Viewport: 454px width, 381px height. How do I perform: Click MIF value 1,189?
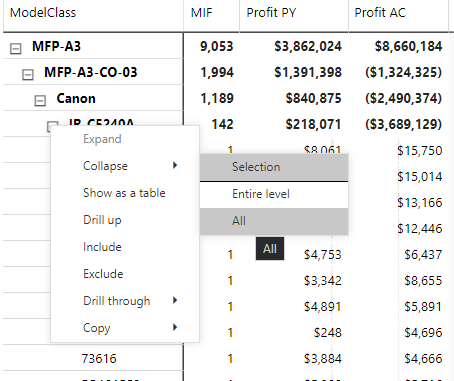point(217,98)
